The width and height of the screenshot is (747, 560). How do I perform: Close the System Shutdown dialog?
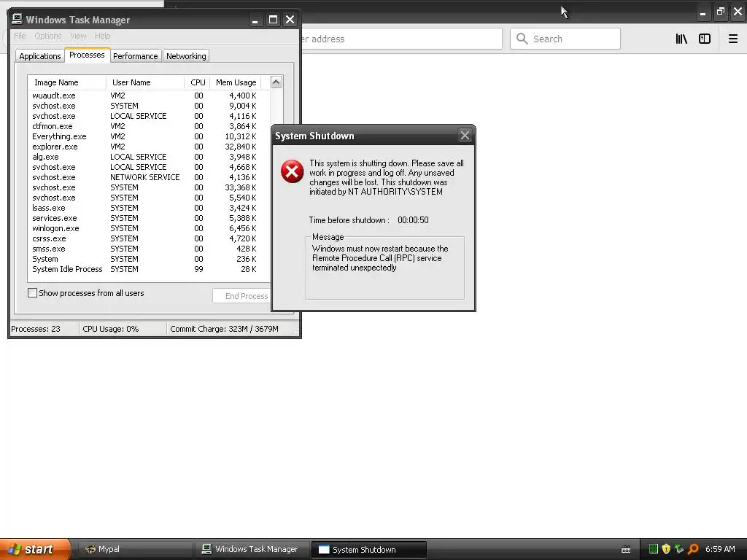[x=465, y=136]
